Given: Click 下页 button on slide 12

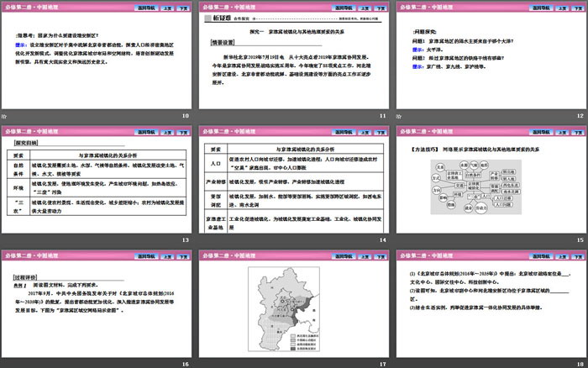Looking at the screenshot, I should pos(575,6).
